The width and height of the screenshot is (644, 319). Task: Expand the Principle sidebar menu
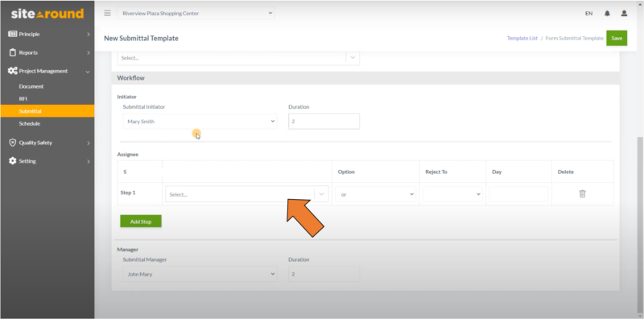click(47, 34)
